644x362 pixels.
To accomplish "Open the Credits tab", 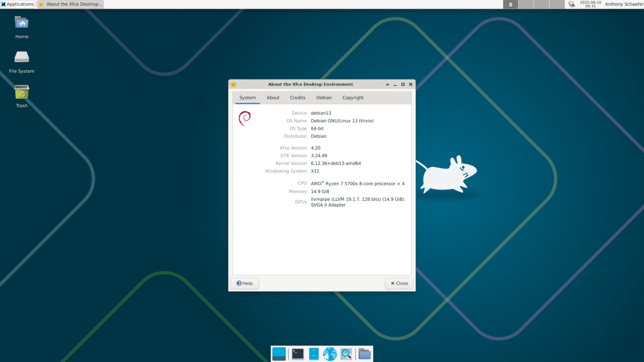I will [298, 98].
